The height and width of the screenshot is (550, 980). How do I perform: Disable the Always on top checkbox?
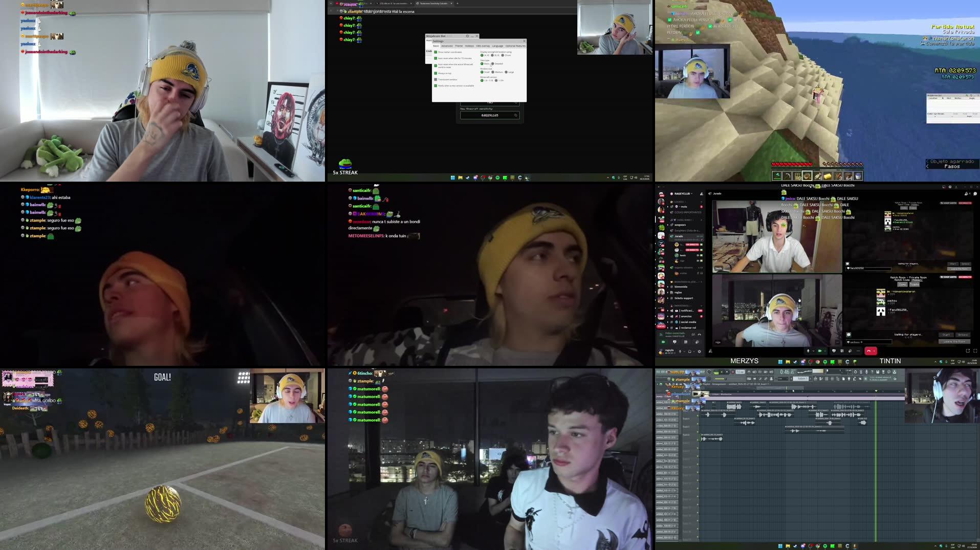435,73
